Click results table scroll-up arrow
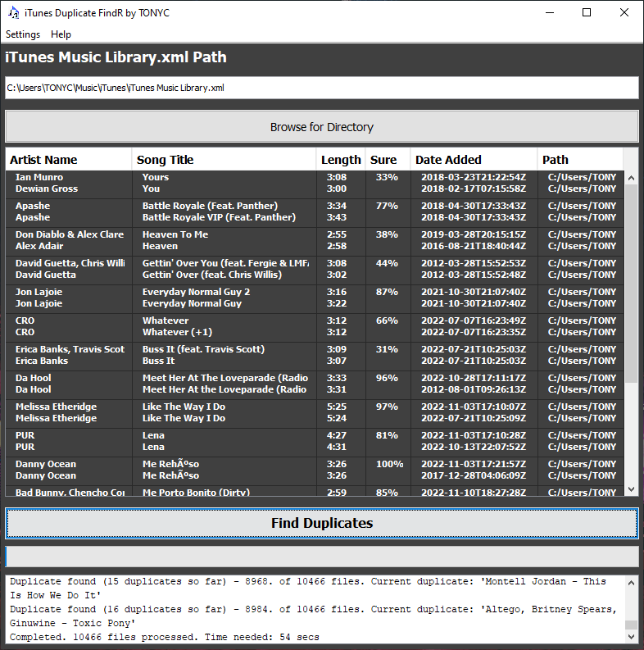Screen dimensions: 644x650 [x=631, y=178]
